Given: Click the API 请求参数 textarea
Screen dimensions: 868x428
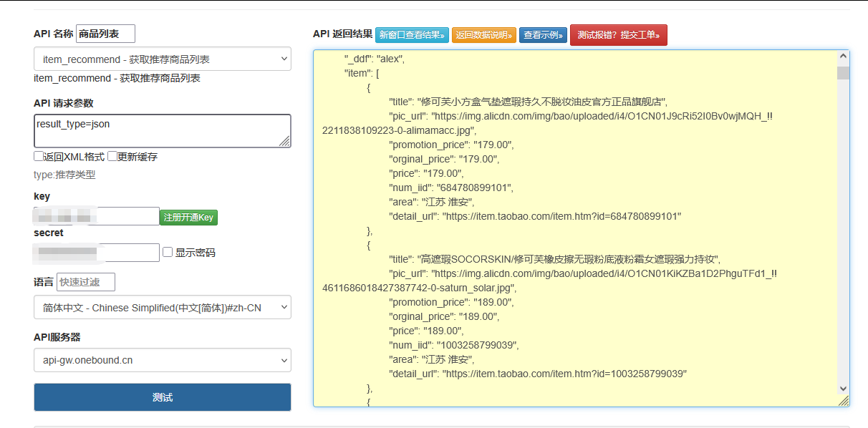Looking at the screenshot, I should (x=163, y=131).
